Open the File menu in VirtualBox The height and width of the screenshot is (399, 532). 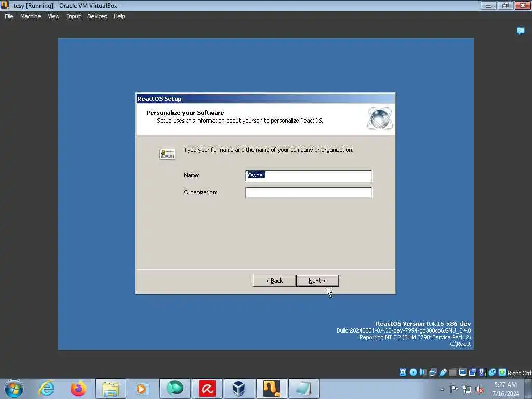click(9, 16)
